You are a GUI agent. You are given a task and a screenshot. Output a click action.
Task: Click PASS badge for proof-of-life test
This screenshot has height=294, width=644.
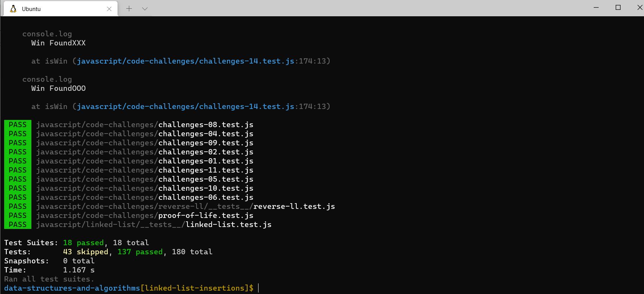tap(17, 215)
